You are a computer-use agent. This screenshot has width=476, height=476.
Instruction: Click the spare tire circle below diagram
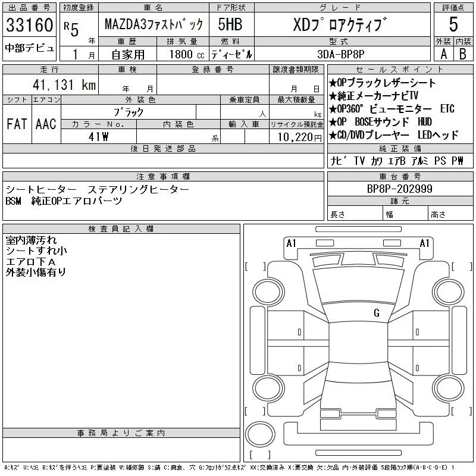pos(260,434)
